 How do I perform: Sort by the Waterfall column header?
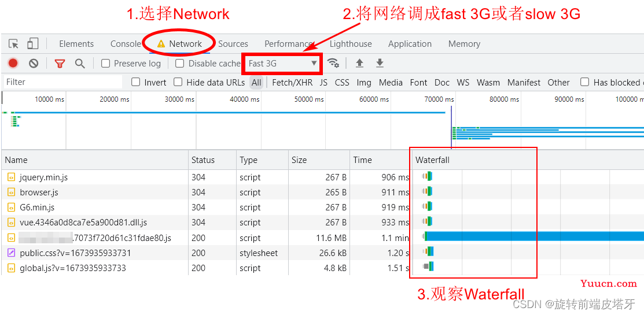tap(527, 160)
